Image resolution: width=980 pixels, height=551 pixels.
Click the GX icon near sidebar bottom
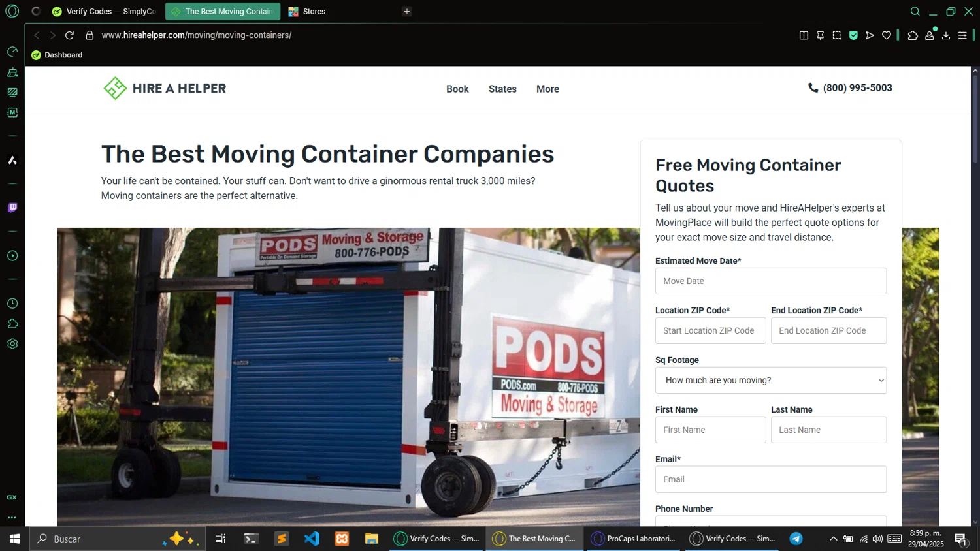(x=12, y=497)
